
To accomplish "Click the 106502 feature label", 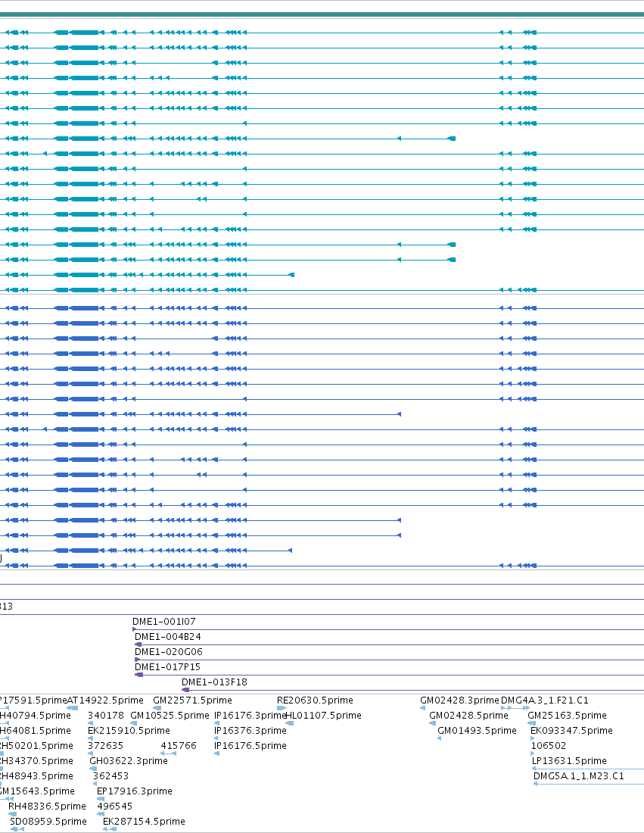I will 549,746.
